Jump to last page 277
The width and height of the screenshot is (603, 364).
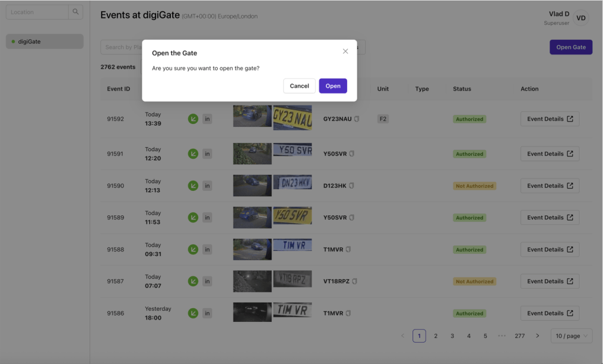(x=519, y=336)
